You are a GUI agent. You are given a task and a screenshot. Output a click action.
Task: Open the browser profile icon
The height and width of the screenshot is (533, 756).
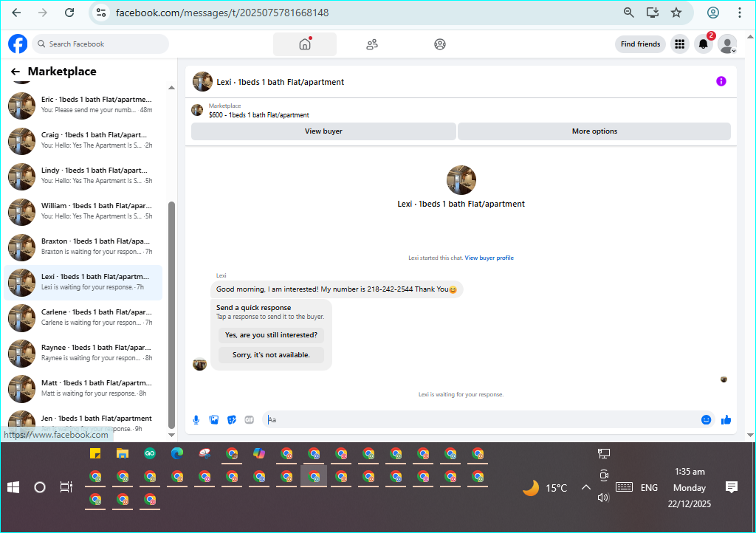pos(713,13)
